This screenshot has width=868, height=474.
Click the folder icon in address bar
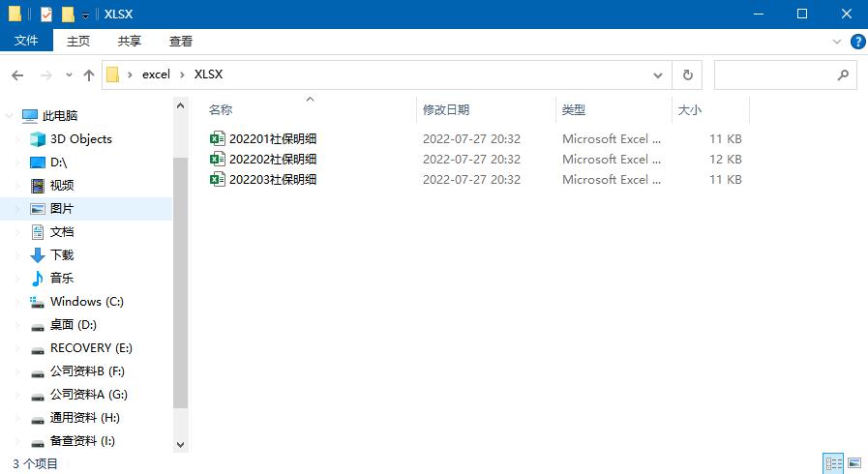113,74
